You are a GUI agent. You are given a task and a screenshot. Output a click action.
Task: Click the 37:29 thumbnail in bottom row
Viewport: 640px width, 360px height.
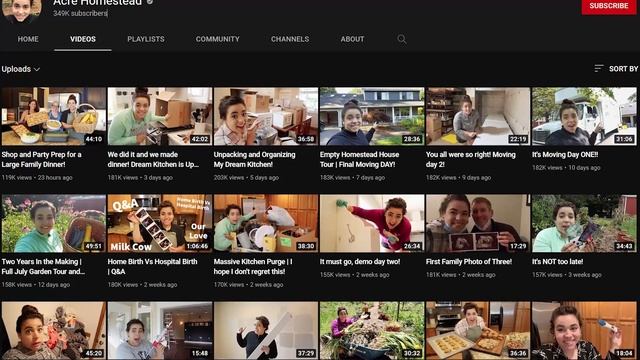coord(266,331)
